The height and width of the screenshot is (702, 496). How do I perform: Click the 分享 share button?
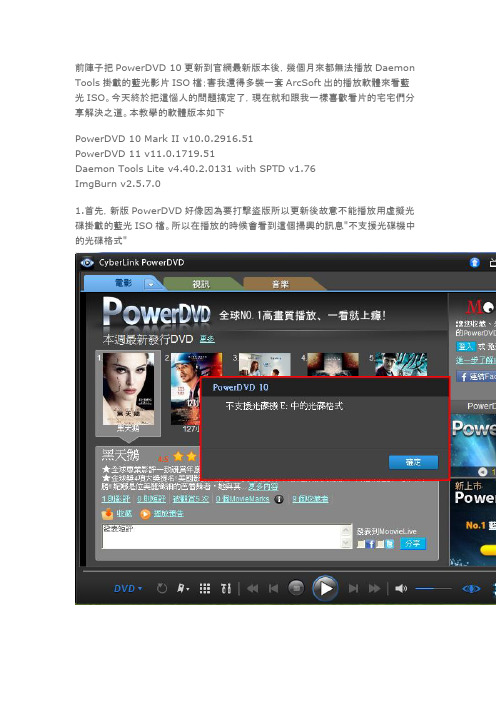point(413,544)
